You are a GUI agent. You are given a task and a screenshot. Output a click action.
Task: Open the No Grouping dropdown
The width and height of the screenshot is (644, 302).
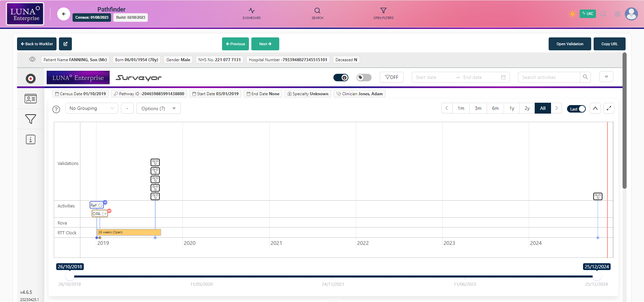(92, 108)
